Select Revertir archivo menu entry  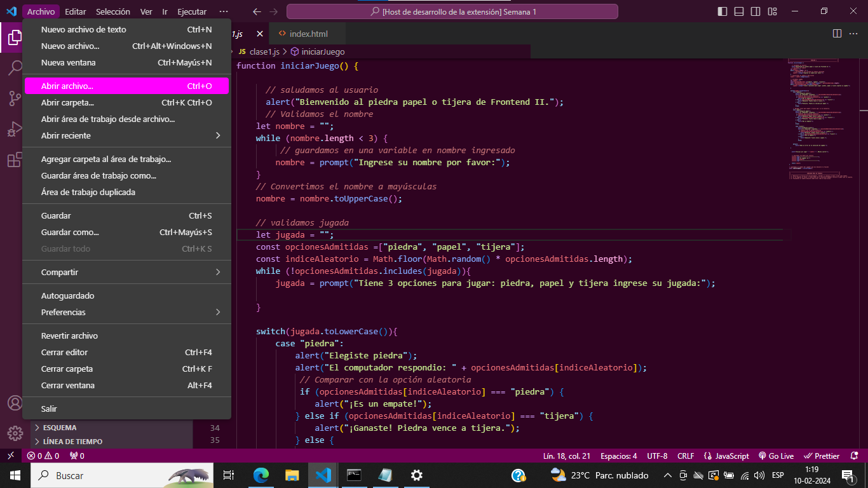(x=126, y=335)
